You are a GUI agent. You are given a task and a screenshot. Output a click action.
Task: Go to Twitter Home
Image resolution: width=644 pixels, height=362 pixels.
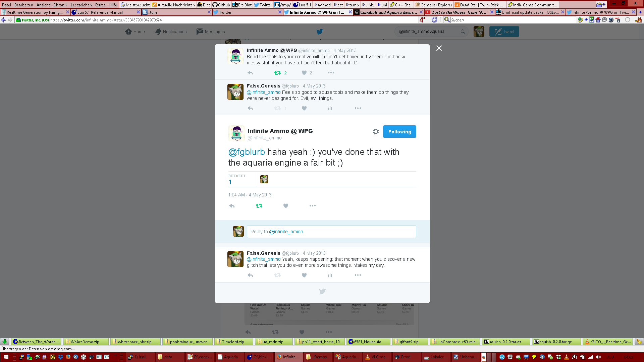135,32
